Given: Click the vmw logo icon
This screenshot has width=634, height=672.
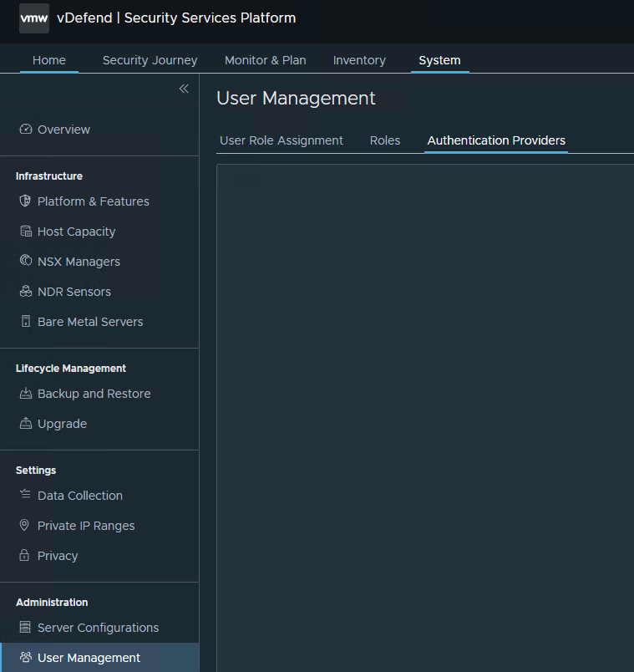Looking at the screenshot, I should tap(34, 18).
